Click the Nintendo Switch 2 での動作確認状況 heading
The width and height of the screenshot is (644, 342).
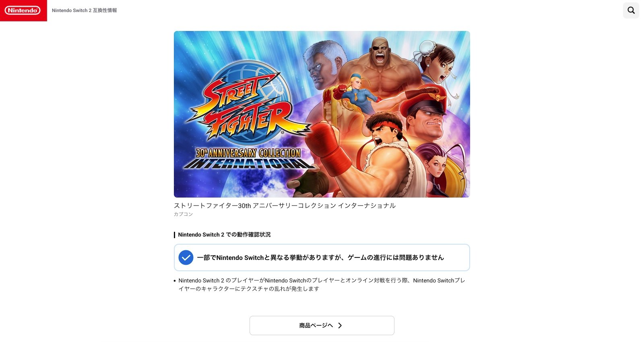(x=224, y=235)
